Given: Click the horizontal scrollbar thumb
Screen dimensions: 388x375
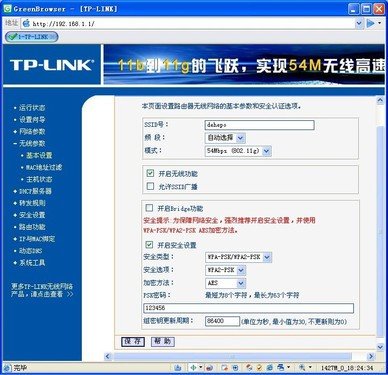Looking at the screenshot, I should pos(233,356).
